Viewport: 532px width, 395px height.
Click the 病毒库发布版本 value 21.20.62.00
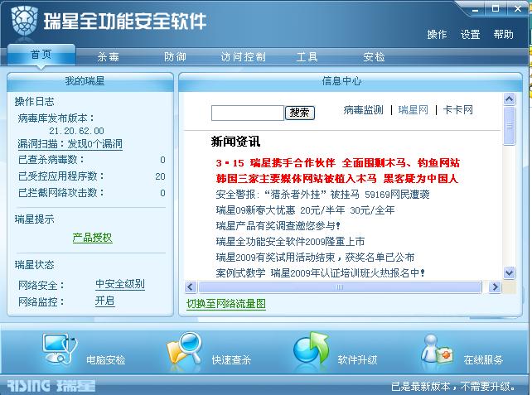[76, 131]
